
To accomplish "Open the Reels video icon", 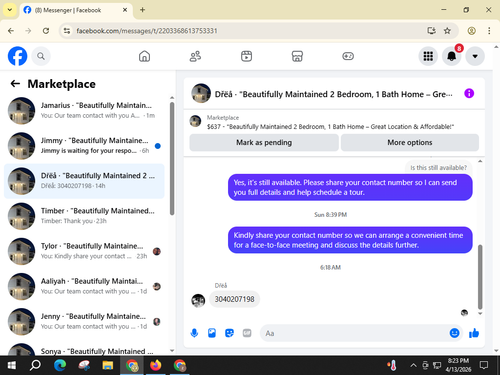I will tap(246, 56).
